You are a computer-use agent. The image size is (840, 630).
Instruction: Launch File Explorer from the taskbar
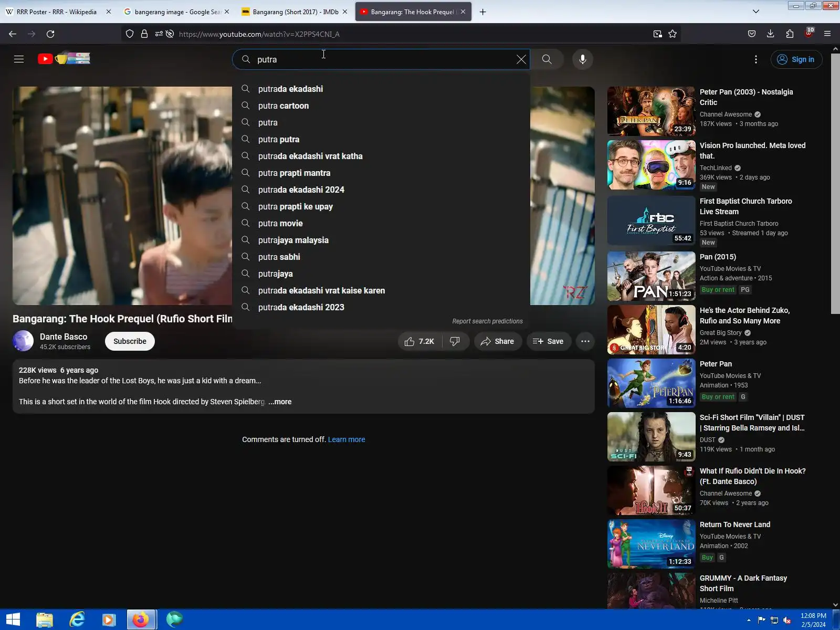pos(45,619)
